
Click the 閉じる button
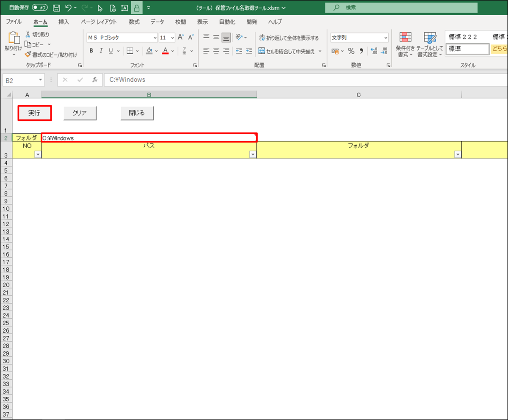(x=137, y=113)
